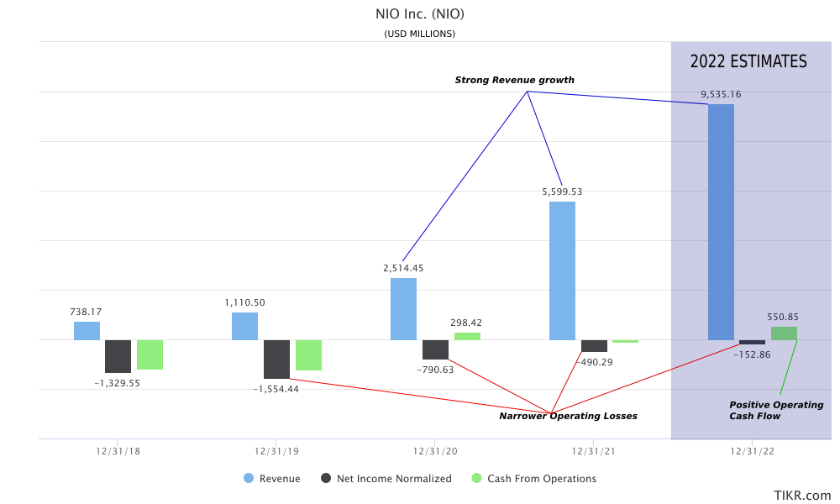Click the -152.86 data label
Screen dimensions: 840x504
(x=752, y=355)
